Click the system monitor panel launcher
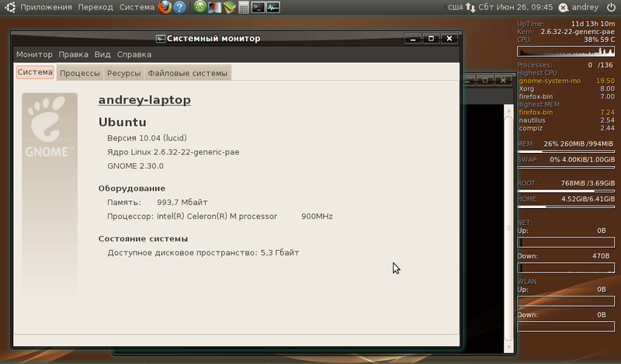Image resolution: width=621 pixels, height=364 pixels. [x=272, y=8]
